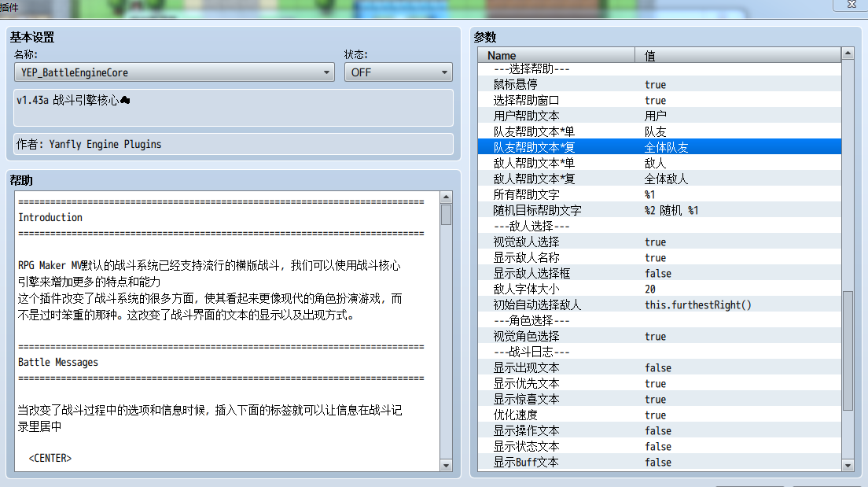This screenshot has width=868, height=487.
Task: Select the 显示优先文本 parameter row
Action: pyautogui.click(x=660, y=383)
